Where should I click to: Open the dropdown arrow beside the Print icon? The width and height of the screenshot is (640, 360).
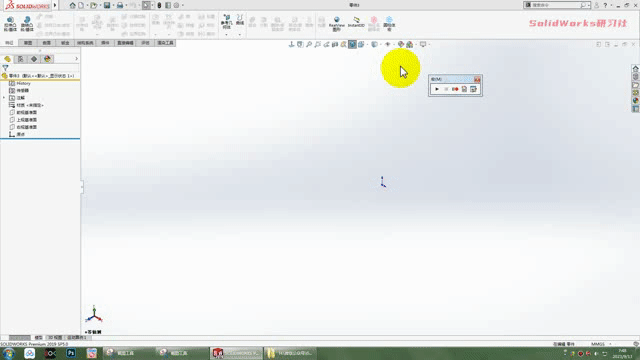point(126,5)
